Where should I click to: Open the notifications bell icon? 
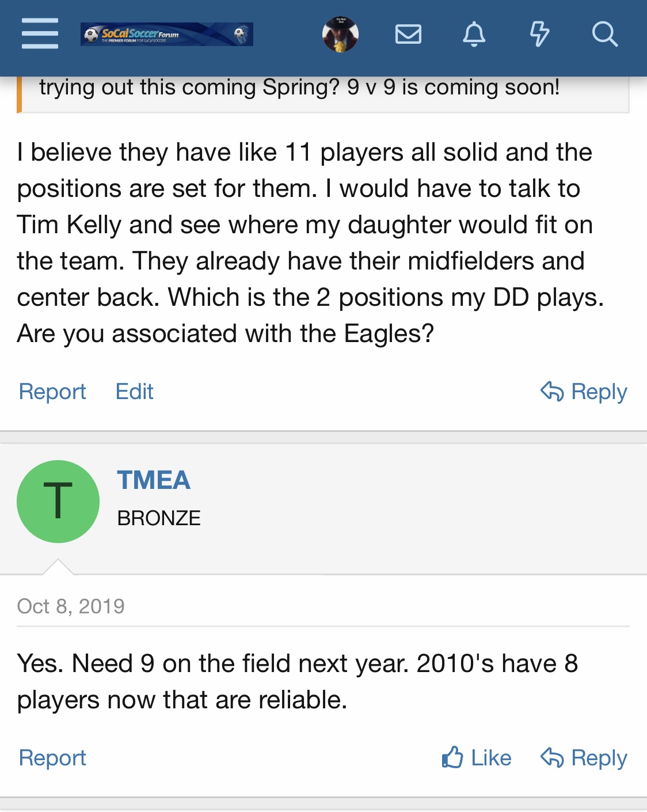point(474,35)
